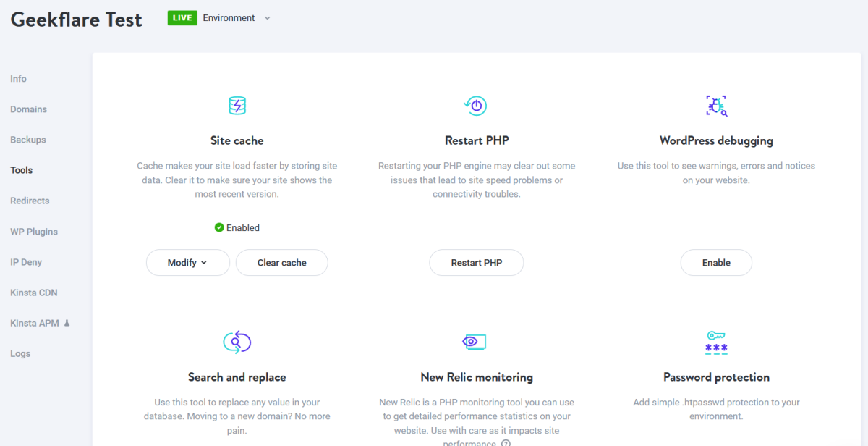Screen dimensions: 868x446
Task: View Logs from the sidebar
Action: point(20,354)
